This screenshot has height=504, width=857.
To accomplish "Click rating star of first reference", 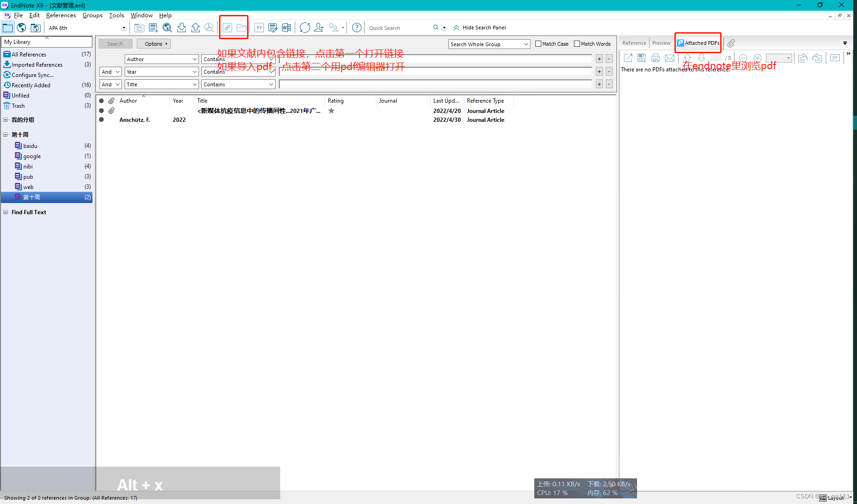I will coord(331,111).
